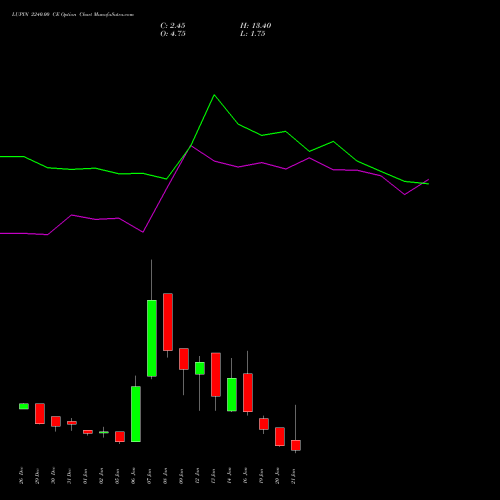Select the small green candle above 12 Jan
The height and width of the screenshot is (500, 500).
point(200,368)
